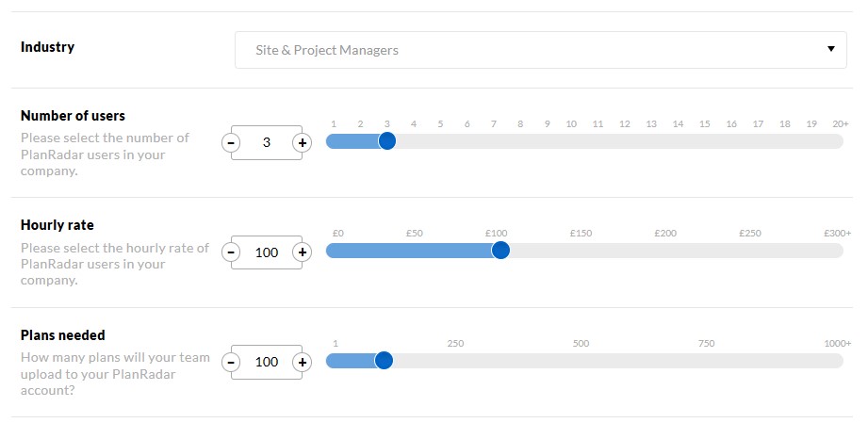868x439 pixels.
Task: Click the Plans needed value field
Action: pos(267,363)
